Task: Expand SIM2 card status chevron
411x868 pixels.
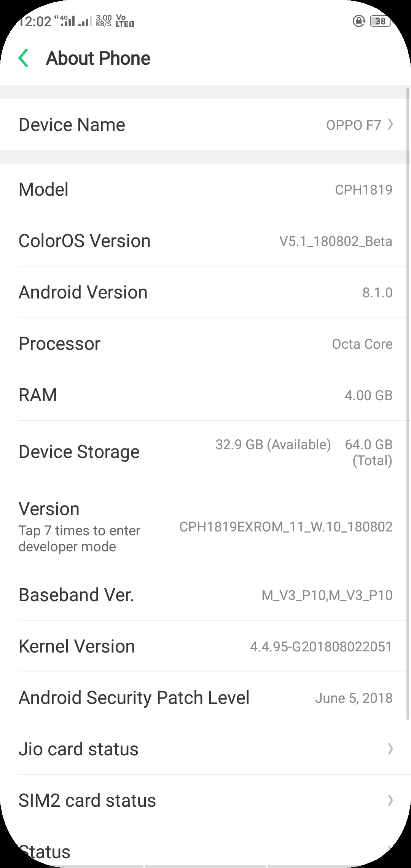Action: tap(390, 800)
